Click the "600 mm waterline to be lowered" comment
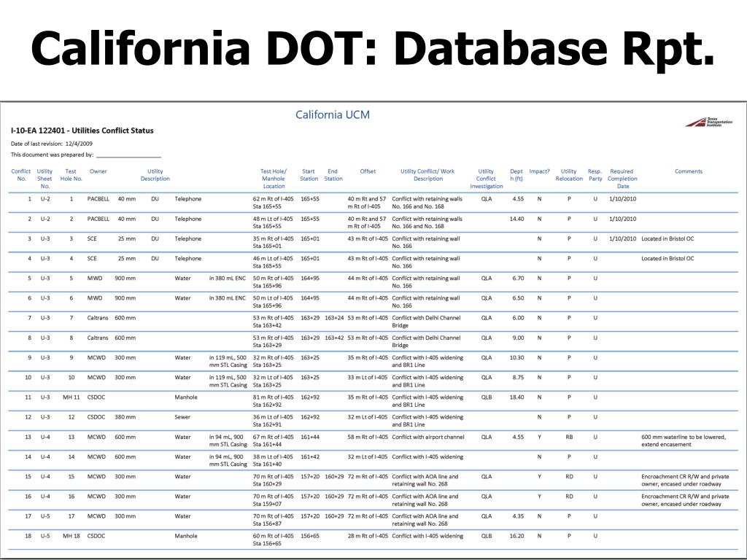The width and height of the screenshot is (747, 560). [683, 441]
